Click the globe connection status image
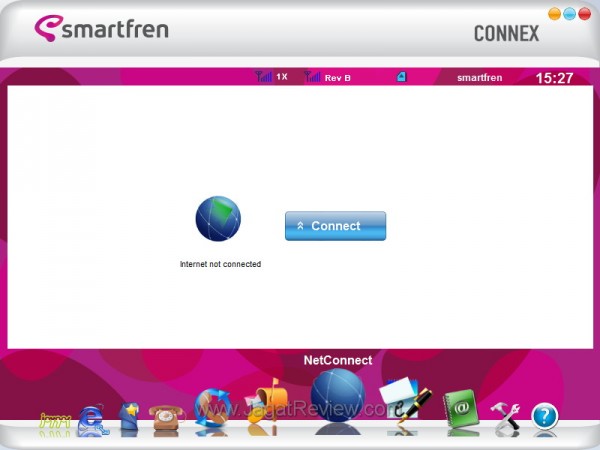The image size is (600, 450). pyautogui.click(x=218, y=218)
